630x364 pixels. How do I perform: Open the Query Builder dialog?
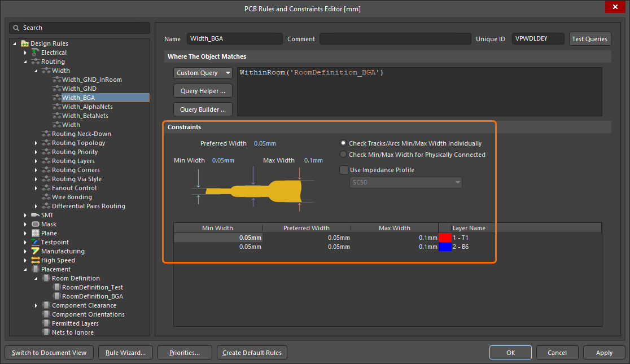coord(203,109)
